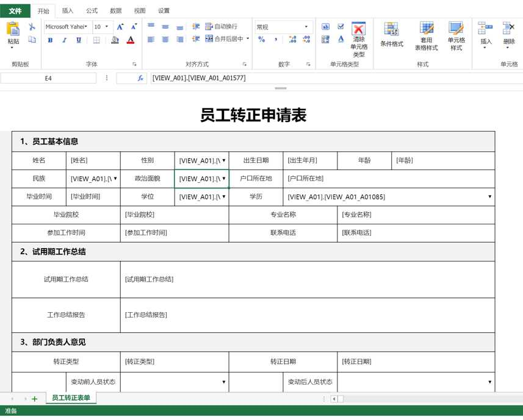Add a new sheet with the plus button
The image size is (523, 420).
(x=34, y=399)
